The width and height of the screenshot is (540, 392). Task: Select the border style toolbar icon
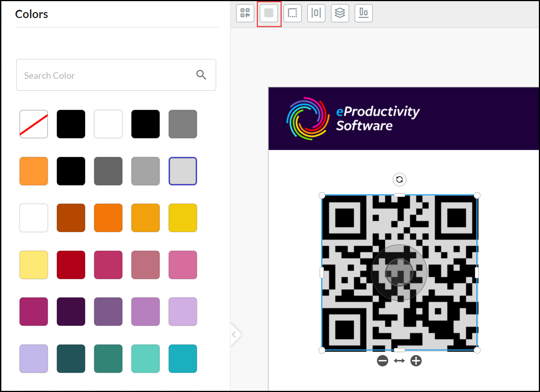pos(293,13)
